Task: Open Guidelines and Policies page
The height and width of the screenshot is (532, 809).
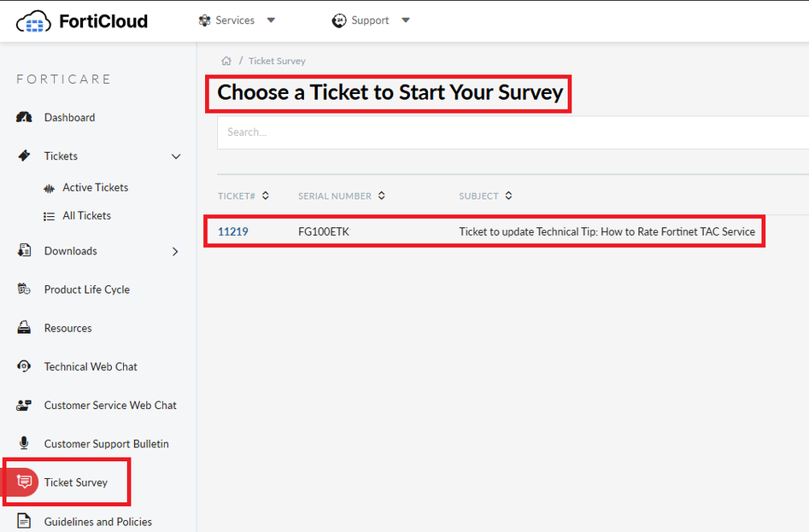Action: click(97, 522)
